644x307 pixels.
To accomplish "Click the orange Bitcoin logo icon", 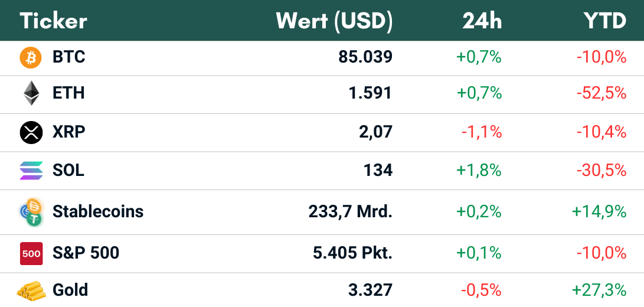I will click(31, 57).
